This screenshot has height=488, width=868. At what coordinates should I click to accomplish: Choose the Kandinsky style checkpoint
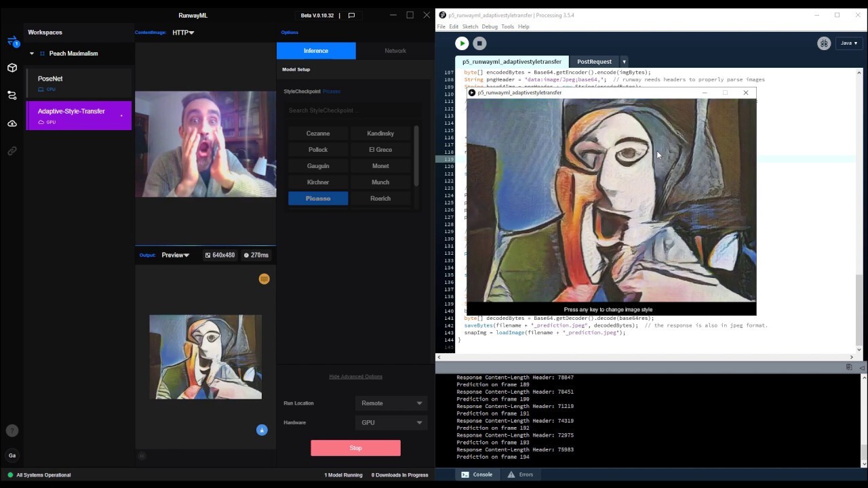point(380,134)
